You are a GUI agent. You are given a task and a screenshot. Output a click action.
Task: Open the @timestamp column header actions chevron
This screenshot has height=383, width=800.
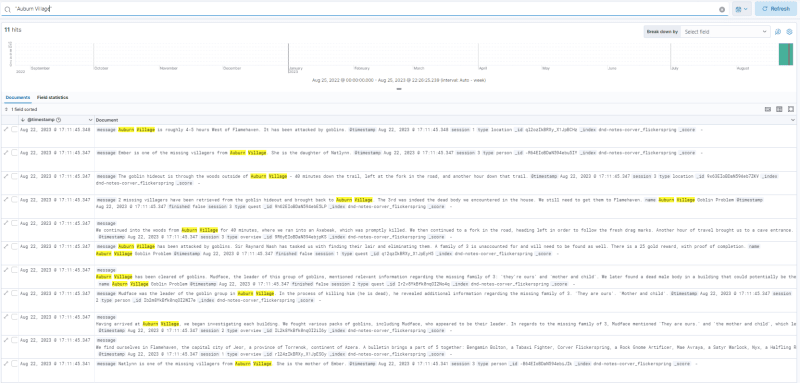click(x=90, y=120)
